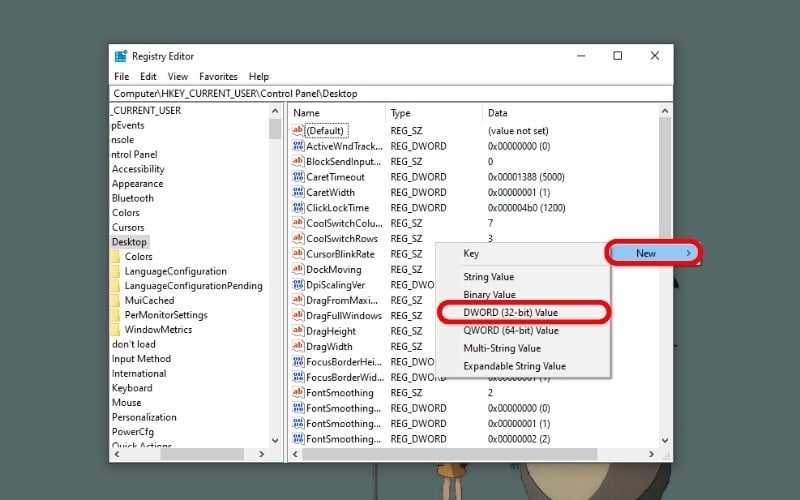
Task: Click the string icon beside BlockSendInput
Action: (298, 161)
